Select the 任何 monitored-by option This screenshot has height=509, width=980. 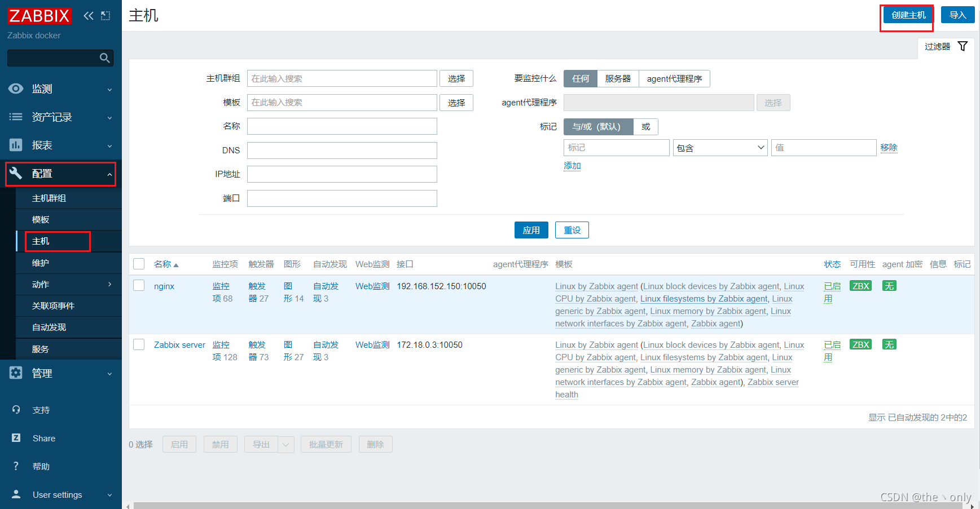click(x=581, y=78)
